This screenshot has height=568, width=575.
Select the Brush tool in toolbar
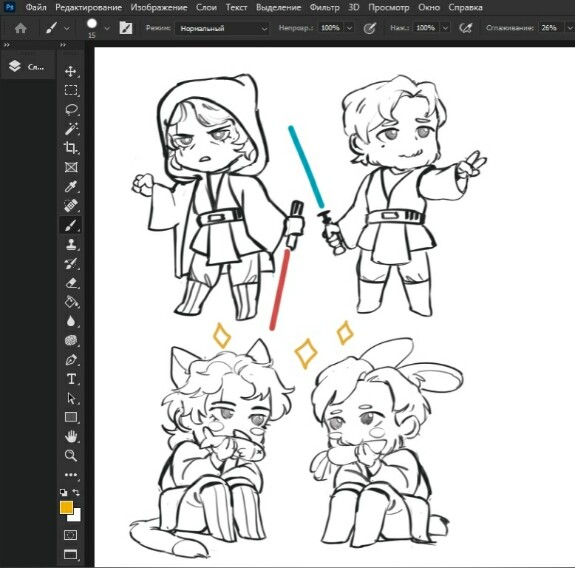[71, 225]
